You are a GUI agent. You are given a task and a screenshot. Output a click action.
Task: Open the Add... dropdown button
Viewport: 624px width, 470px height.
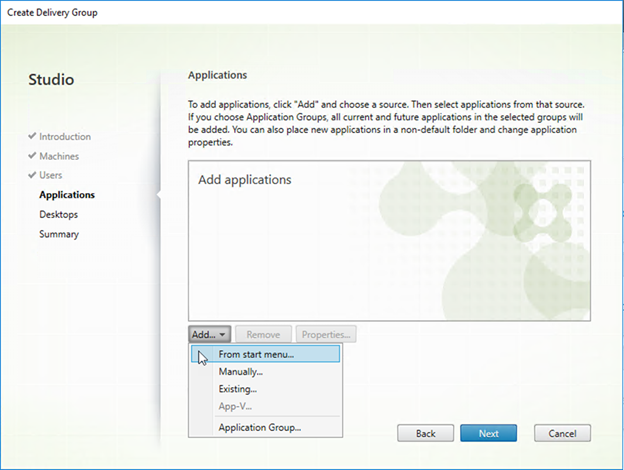pos(209,334)
